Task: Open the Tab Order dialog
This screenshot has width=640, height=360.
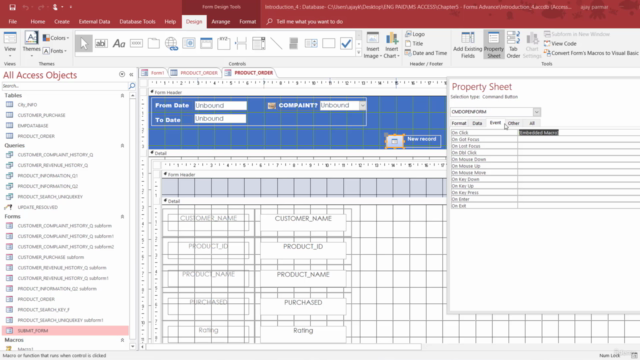Action: pos(513,45)
